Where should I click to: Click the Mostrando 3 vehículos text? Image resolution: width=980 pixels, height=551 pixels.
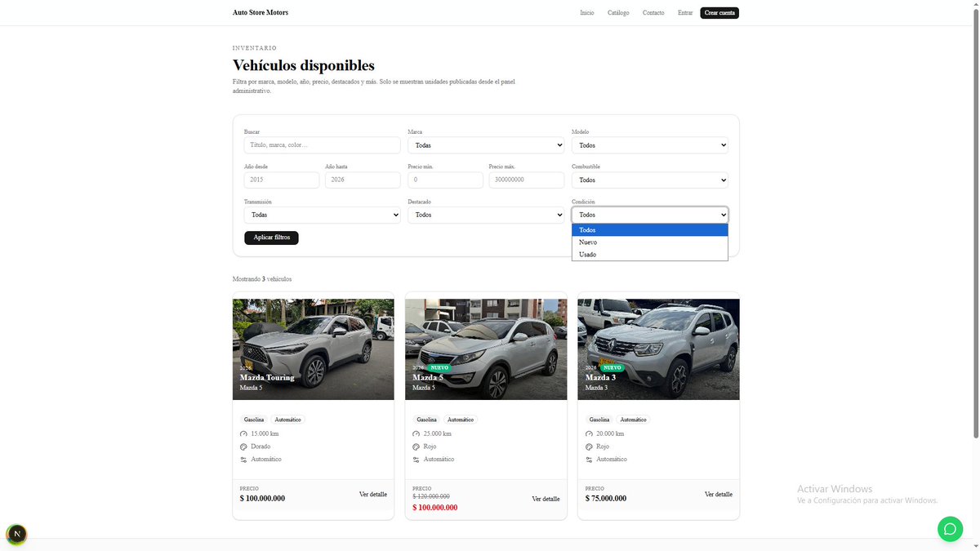click(262, 279)
